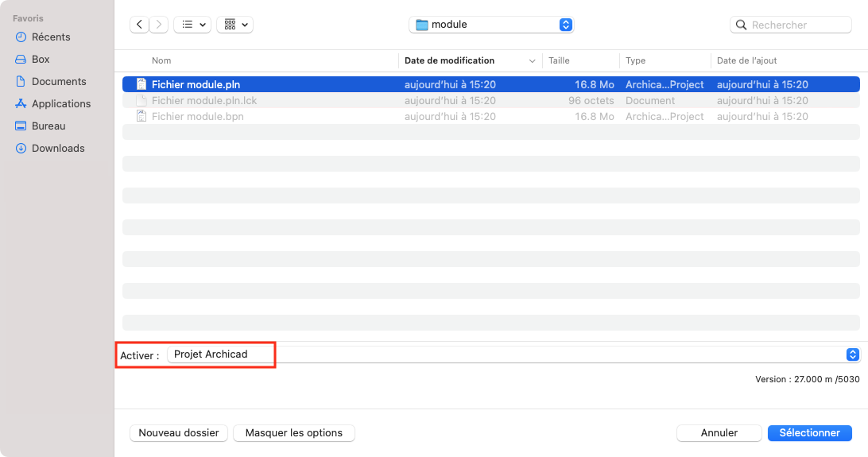Click the Document type cell
The image size is (868, 457).
pos(650,100)
